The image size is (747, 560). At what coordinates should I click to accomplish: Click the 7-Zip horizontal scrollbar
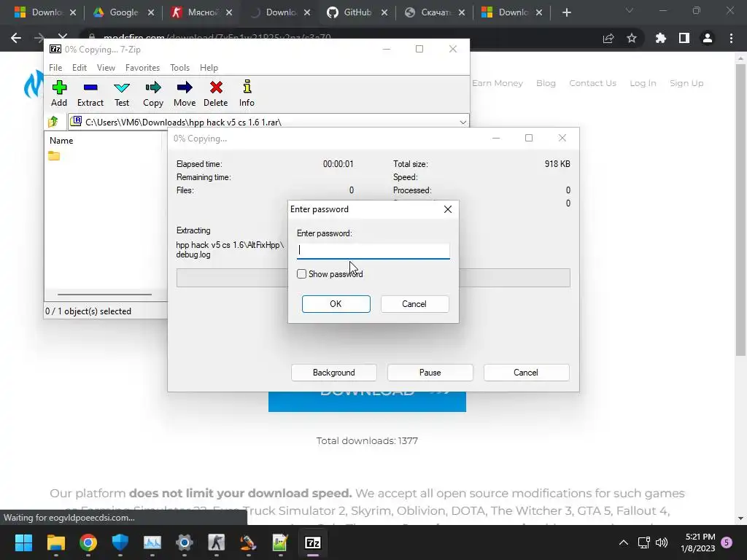click(x=104, y=295)
